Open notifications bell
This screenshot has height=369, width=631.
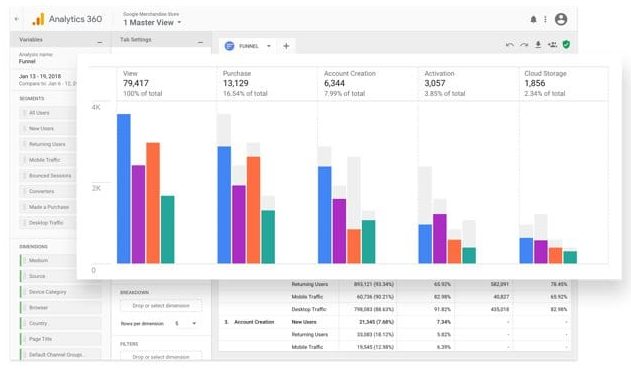coord(533,19)
